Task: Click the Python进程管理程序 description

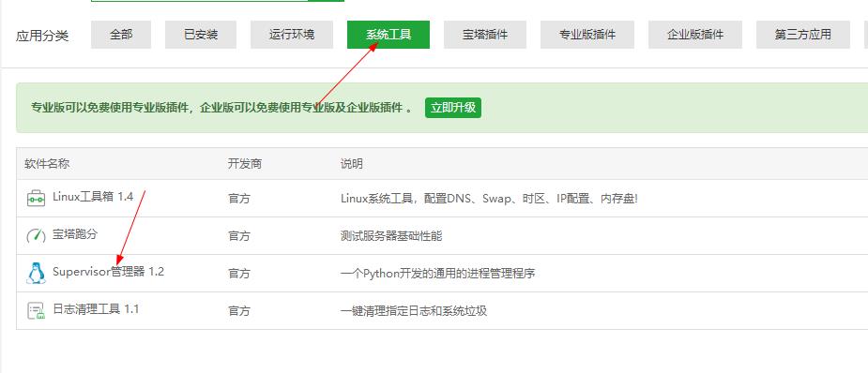Action: (x=438, y=274)
